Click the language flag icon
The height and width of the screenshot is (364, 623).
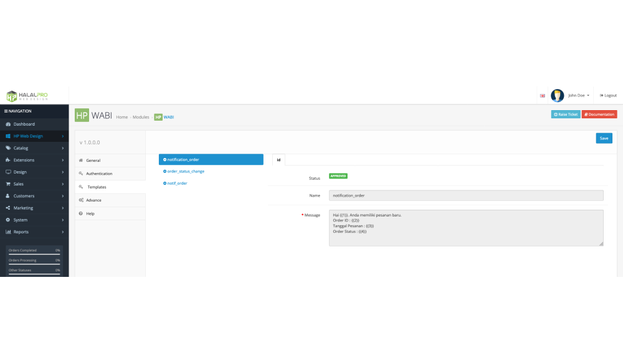tap(542, 96)
